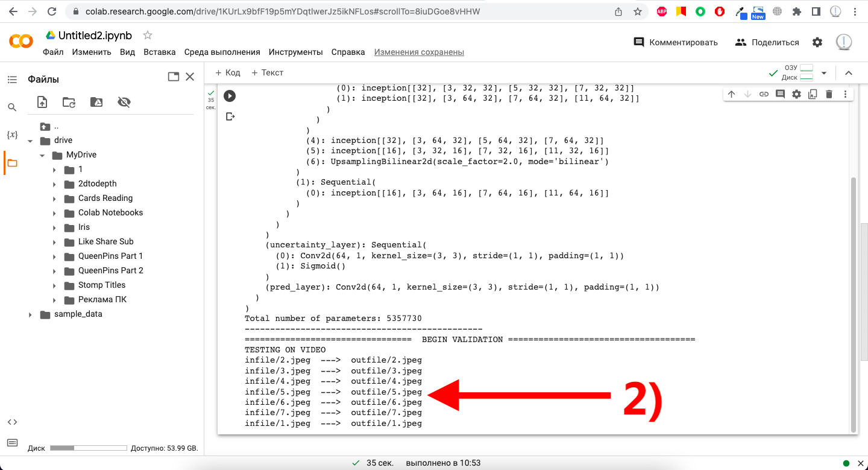Expand the 2dtodepth folder
868x470 pixels.
coord(54,184)
